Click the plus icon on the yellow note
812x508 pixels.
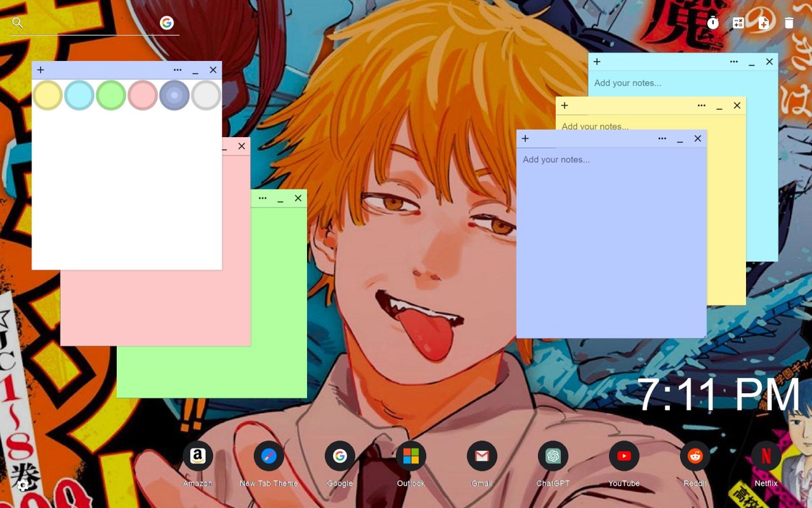coord(565,105)
